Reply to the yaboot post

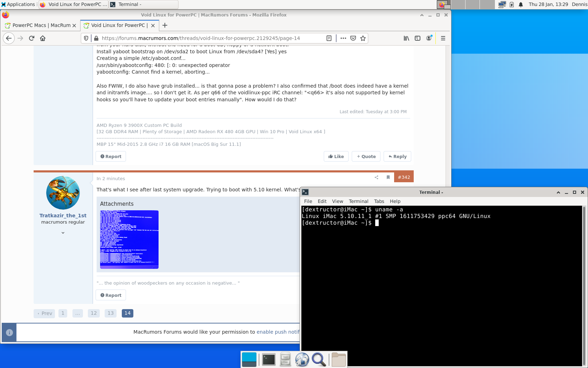point(397,156)
